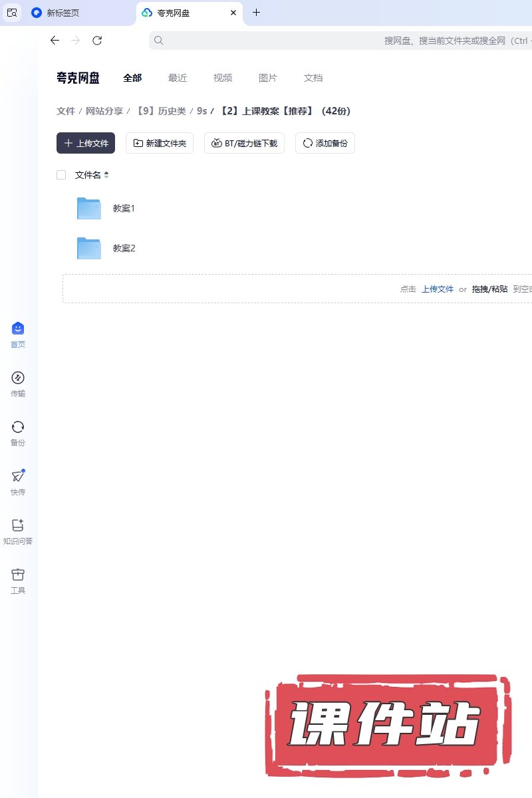Open the 知识问答 knowledge Q&A icon

(x=18, y=526)
